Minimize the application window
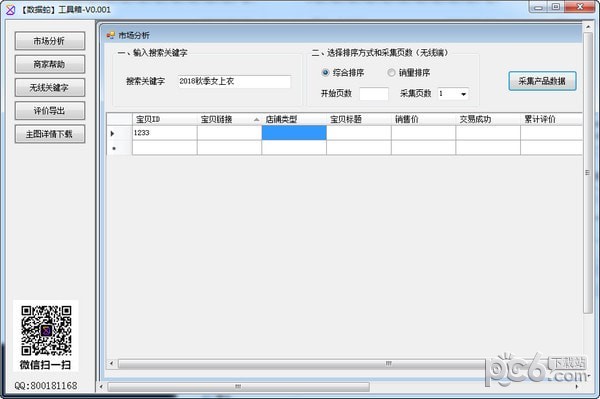This screenshot has height=399, width=600. click(538, 7)
